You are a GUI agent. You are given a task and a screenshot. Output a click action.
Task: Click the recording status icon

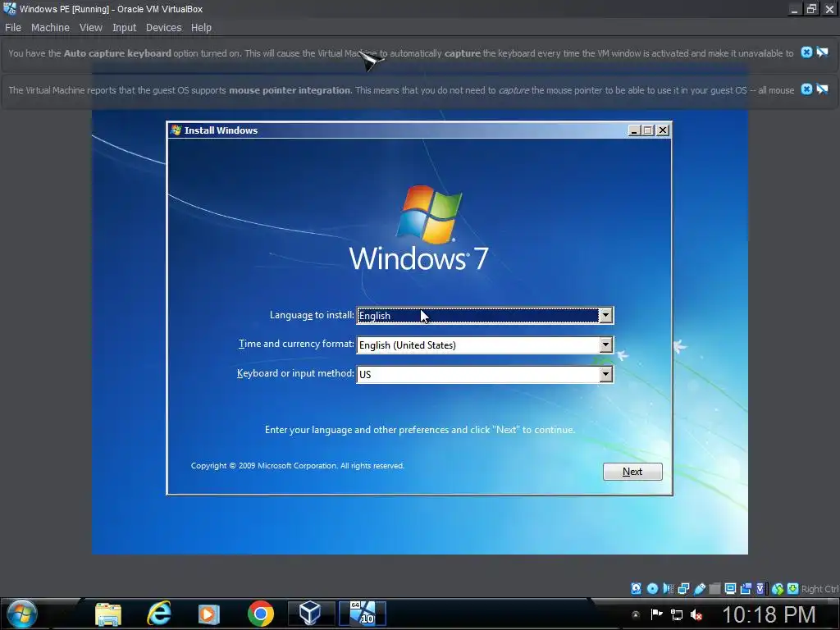[x=745, y=589]
